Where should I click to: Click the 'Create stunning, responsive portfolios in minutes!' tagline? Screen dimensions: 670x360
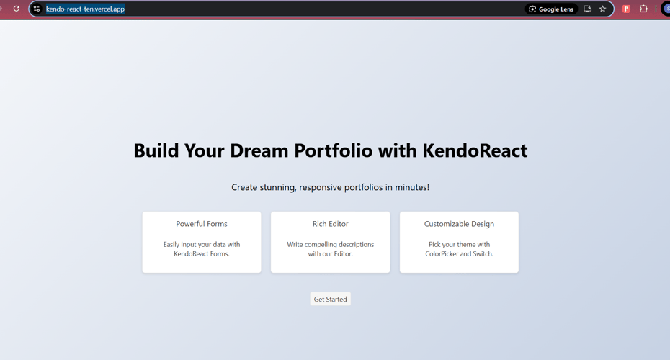330,187
